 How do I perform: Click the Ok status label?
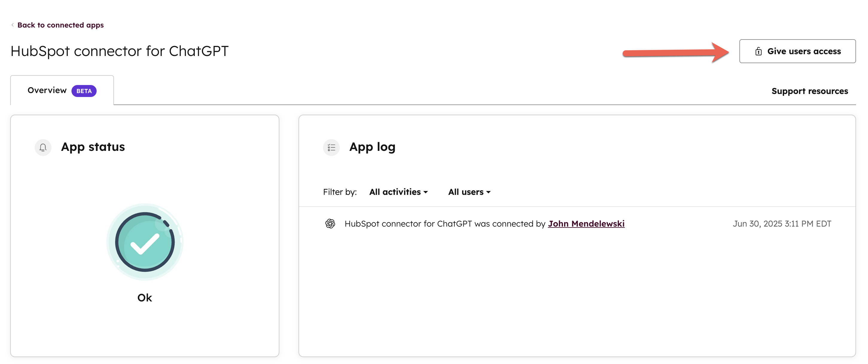[144, 297]
